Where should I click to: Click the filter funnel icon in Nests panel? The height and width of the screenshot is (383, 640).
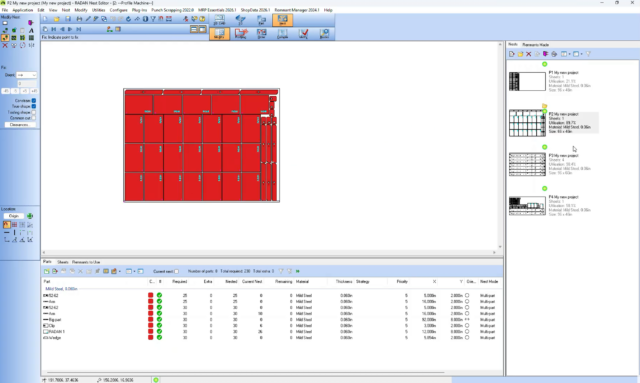pyautogui.click(x=588, y=54)
